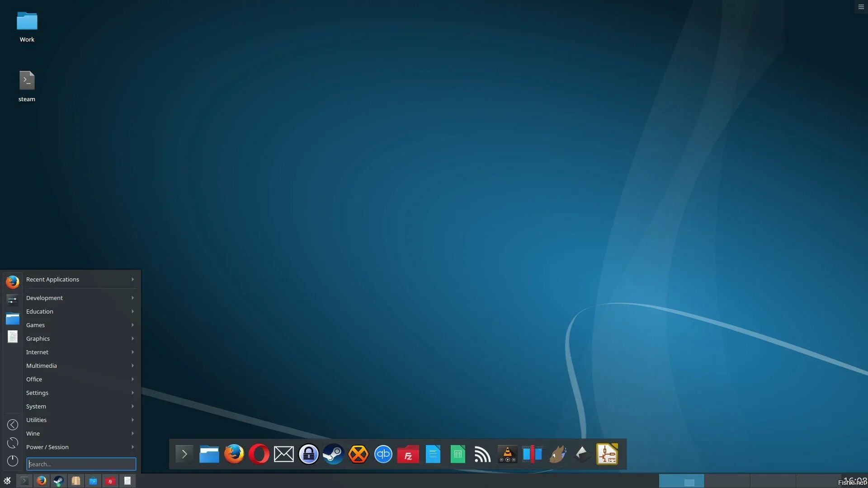Click the KDE application launcher button

click(7, 481)
